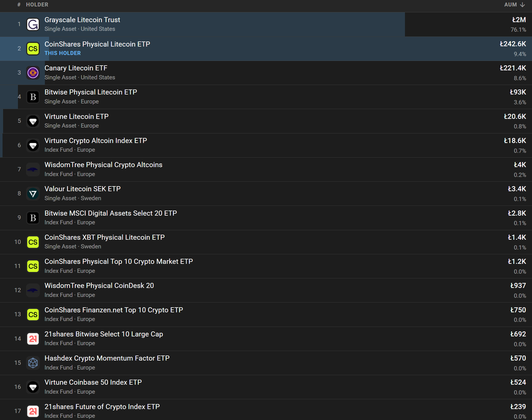
Task: Click the 8.6% share percentage
Action: (x=520, y=78)
